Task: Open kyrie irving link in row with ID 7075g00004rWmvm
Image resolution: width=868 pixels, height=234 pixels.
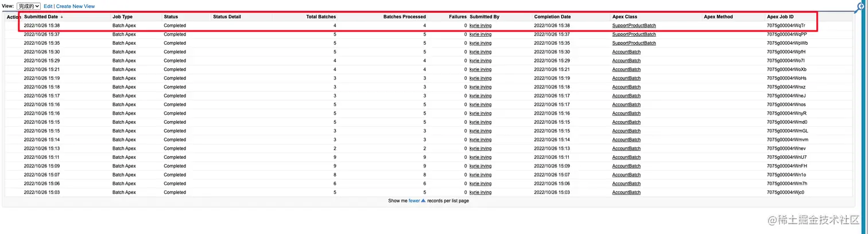Action: [480, 140]
